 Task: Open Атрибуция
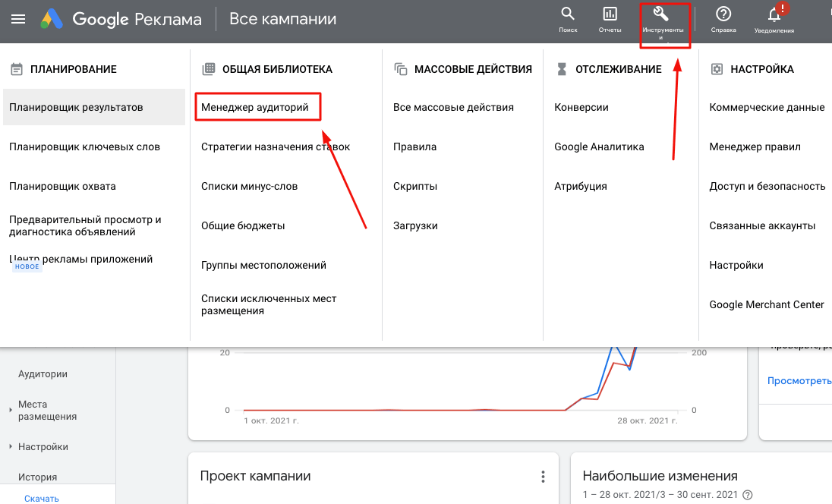click(x=581, y=186)
